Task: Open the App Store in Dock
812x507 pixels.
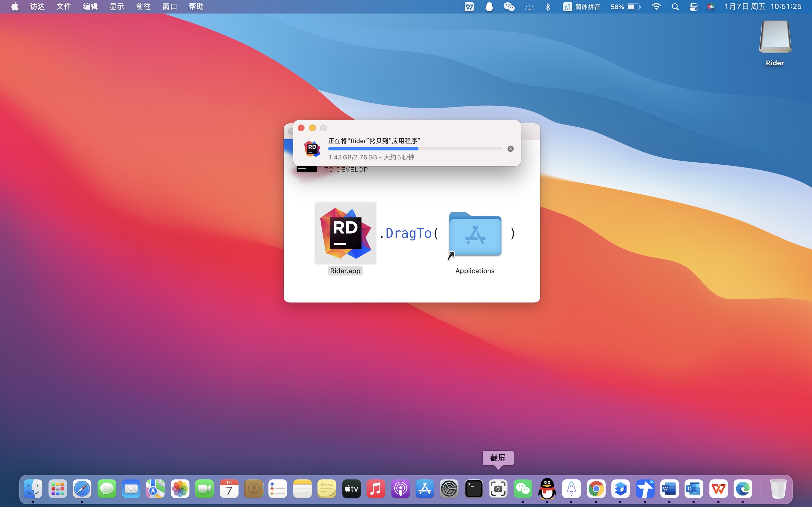Action: click(x=425, y=489)
